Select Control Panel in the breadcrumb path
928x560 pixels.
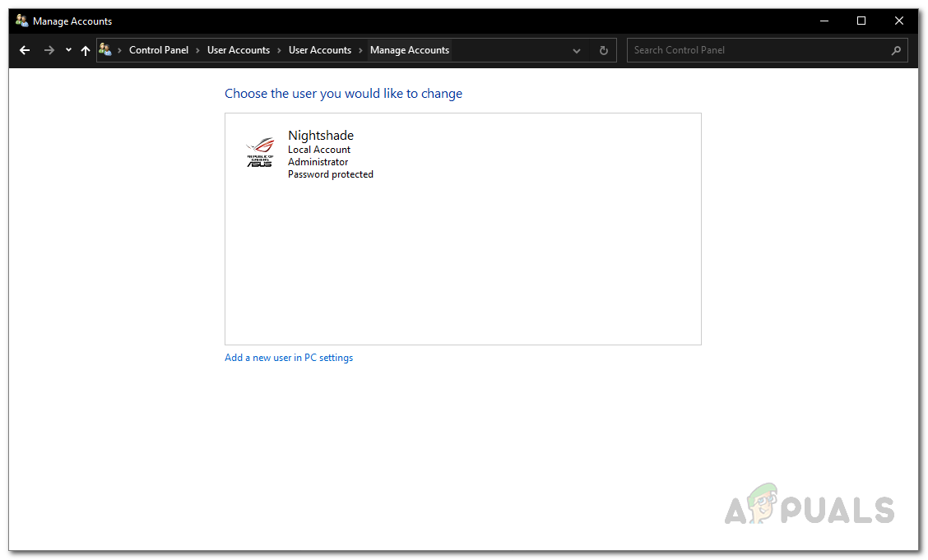point(159,50)
